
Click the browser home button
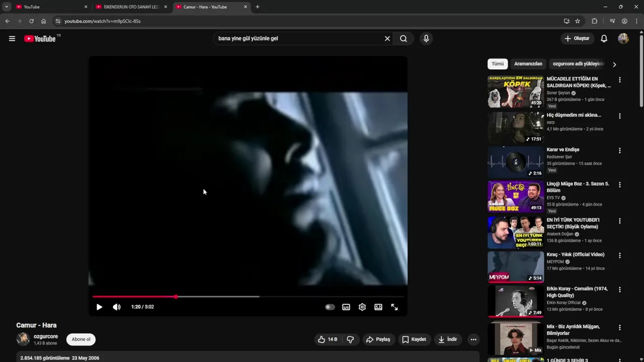[x=43, y=21]
